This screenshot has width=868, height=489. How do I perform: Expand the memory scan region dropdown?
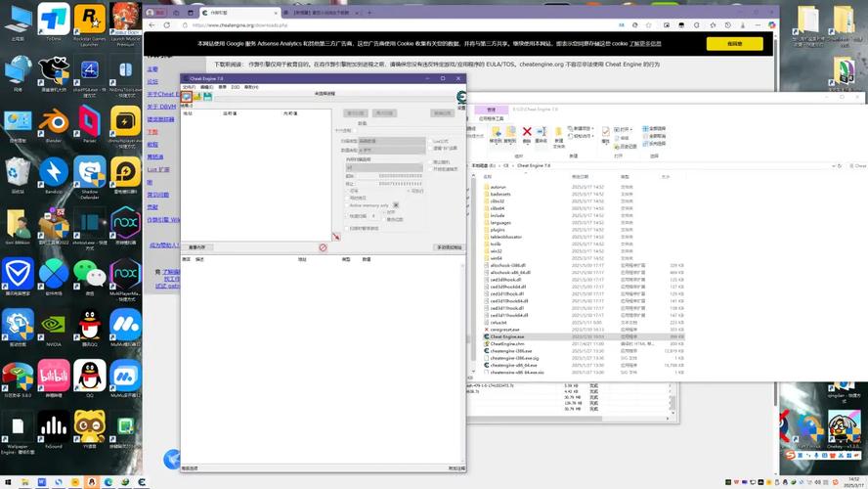(386, 167)
